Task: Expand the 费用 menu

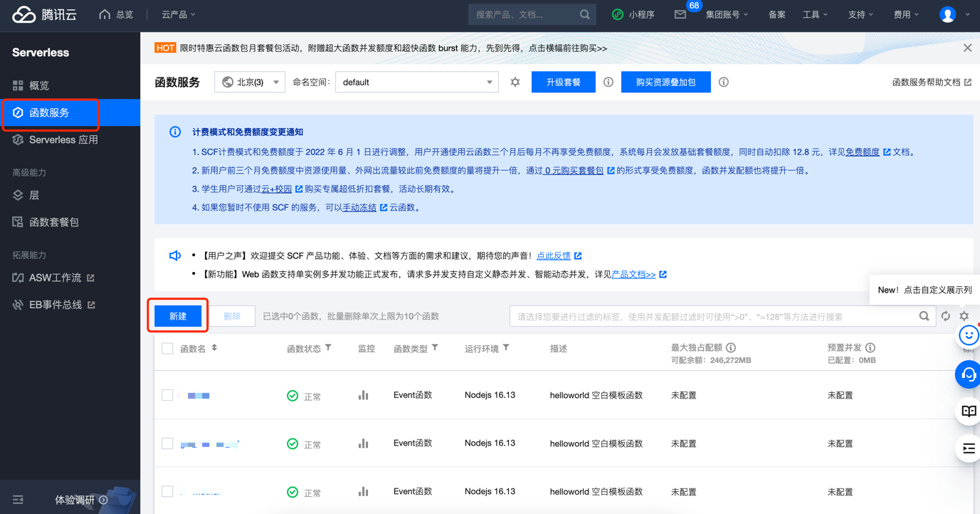Action: [906, 14]
